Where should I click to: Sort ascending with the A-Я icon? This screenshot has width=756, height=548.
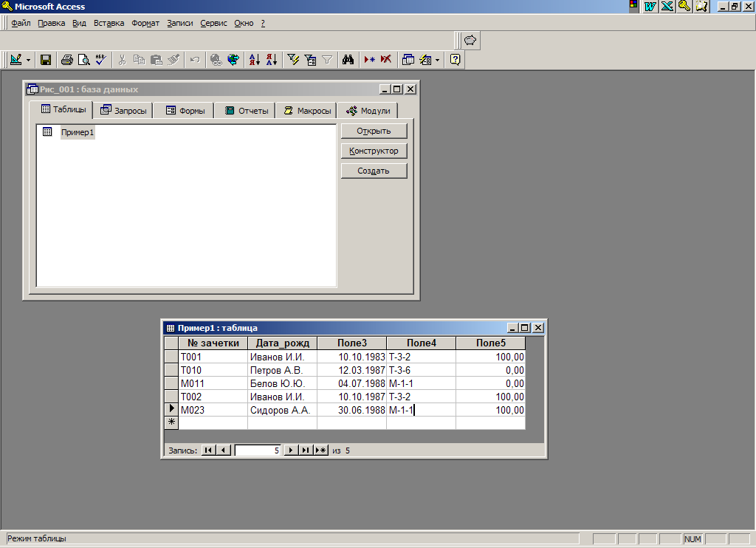tap(255, 60)
